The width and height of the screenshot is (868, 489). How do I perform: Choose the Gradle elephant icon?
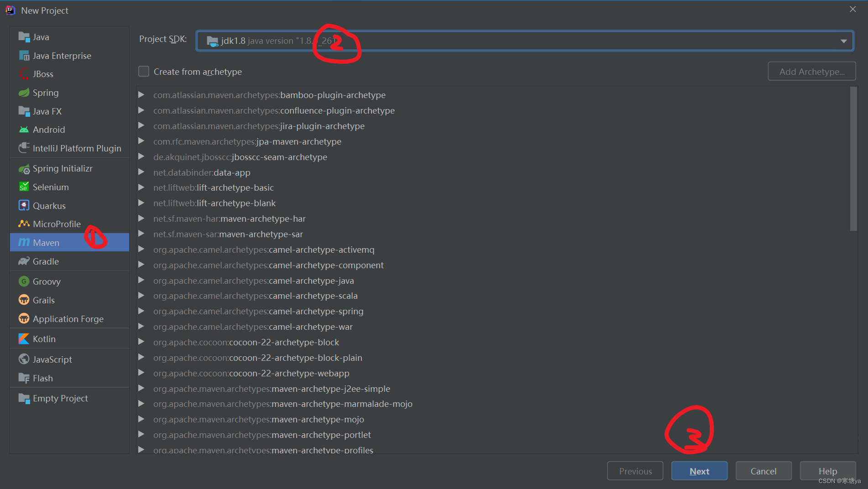[24, 261]
